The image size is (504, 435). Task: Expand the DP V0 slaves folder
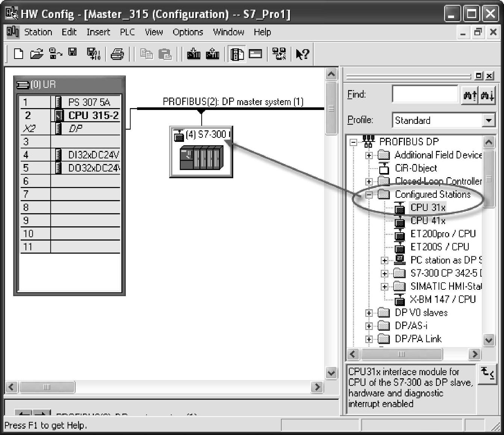point(369,313)
